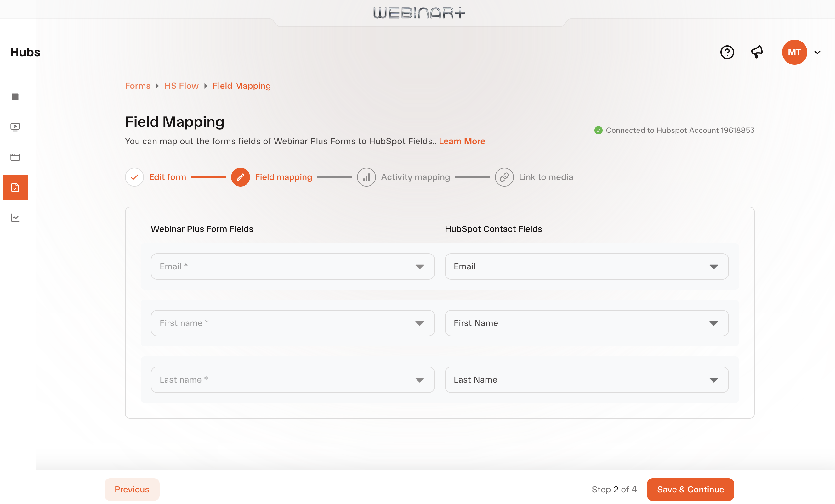Click the Link to media chain step icon
The height and width of the screenshot is (504, 835).
click(504, 177)
